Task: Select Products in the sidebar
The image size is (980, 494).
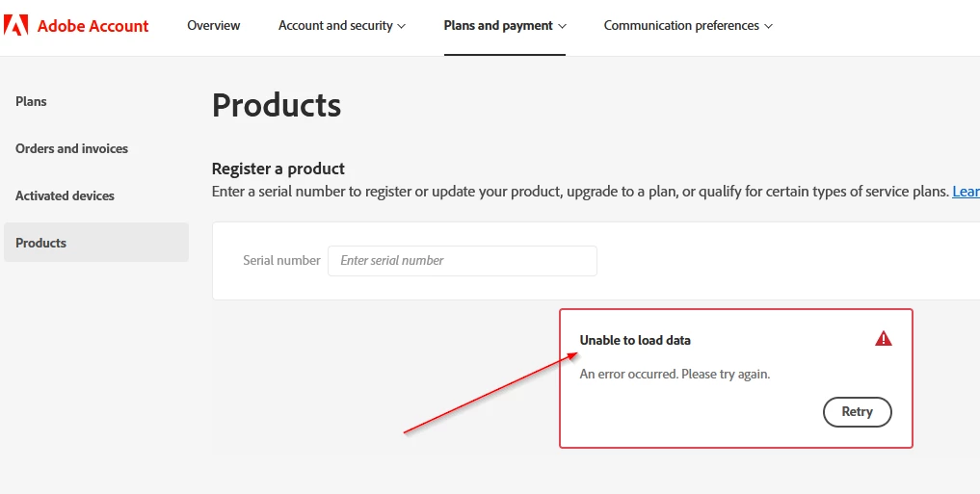Action: point(96,243)
